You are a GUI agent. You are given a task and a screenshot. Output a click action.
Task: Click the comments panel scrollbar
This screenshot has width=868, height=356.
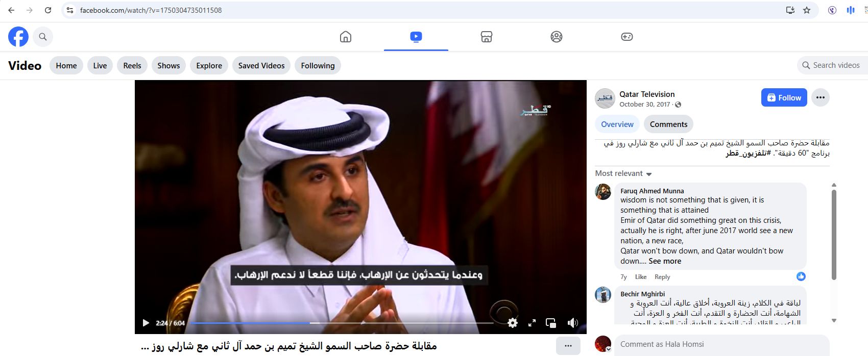(834, 235)
